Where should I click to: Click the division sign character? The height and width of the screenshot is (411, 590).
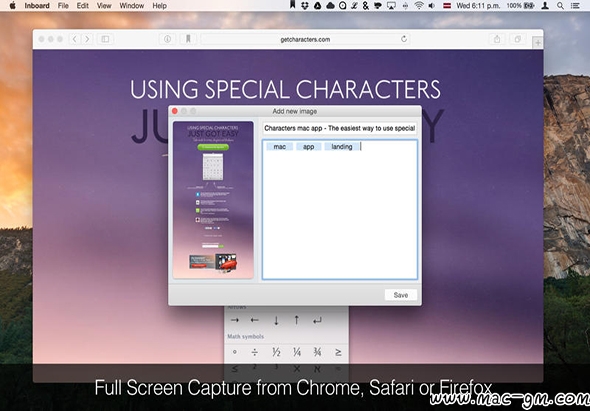point(255,352)
